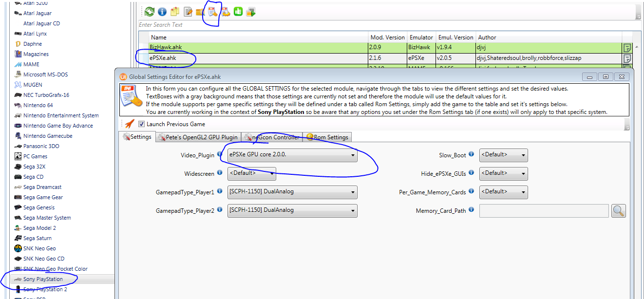Click the yellow sticky notes icon

175,12
